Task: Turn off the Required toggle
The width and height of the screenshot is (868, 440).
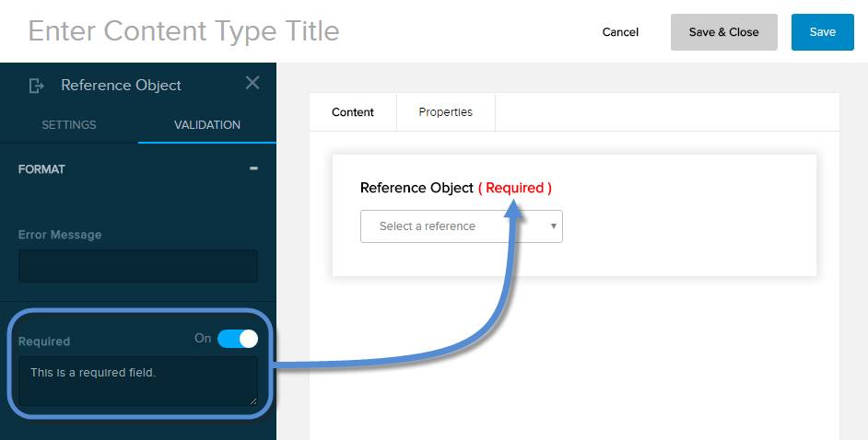Action: pyautogui.click(x=238, y=339)
